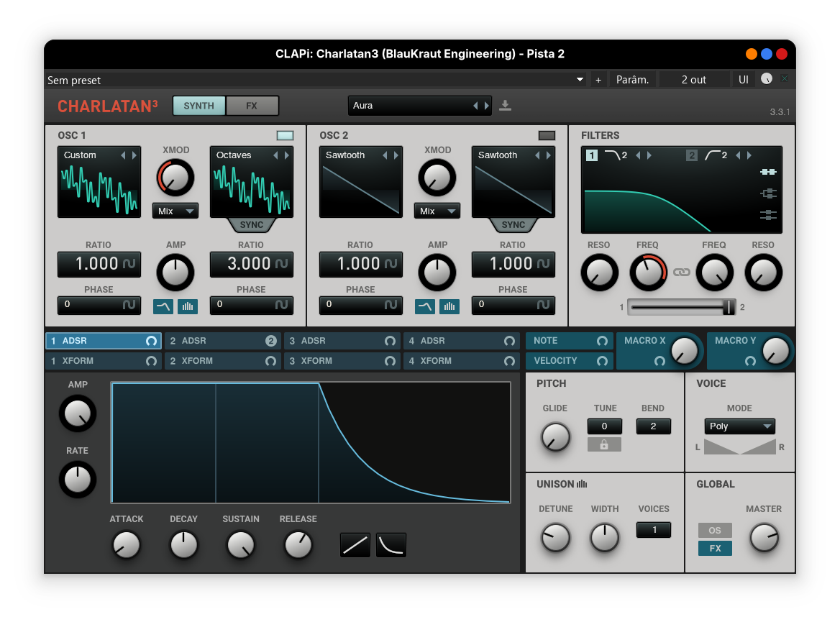Select the linear envelope curve shape button

tap(355, 545)
